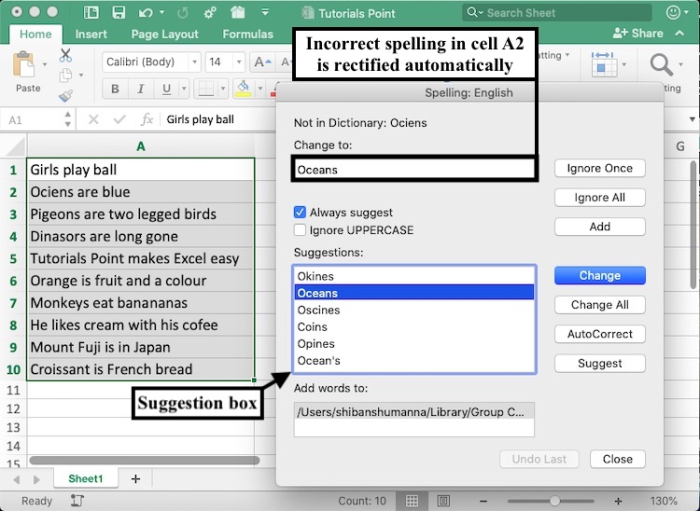
Task: Open the font size dropdown
Action: coord(239,62)
